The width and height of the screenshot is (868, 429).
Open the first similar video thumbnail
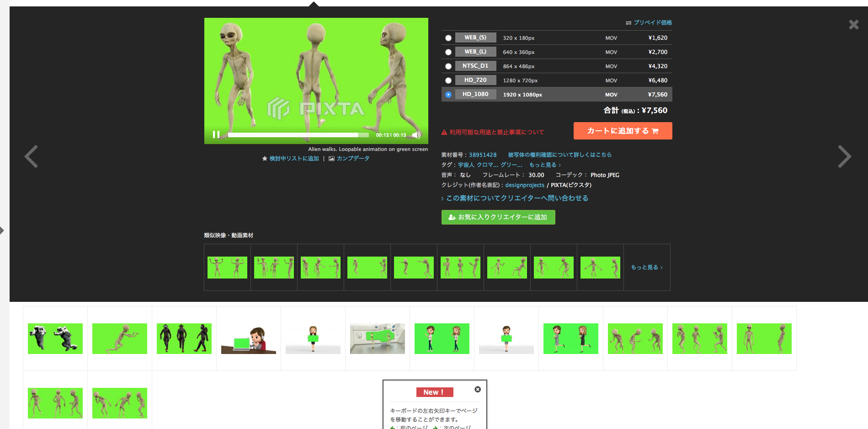point(227,268)
